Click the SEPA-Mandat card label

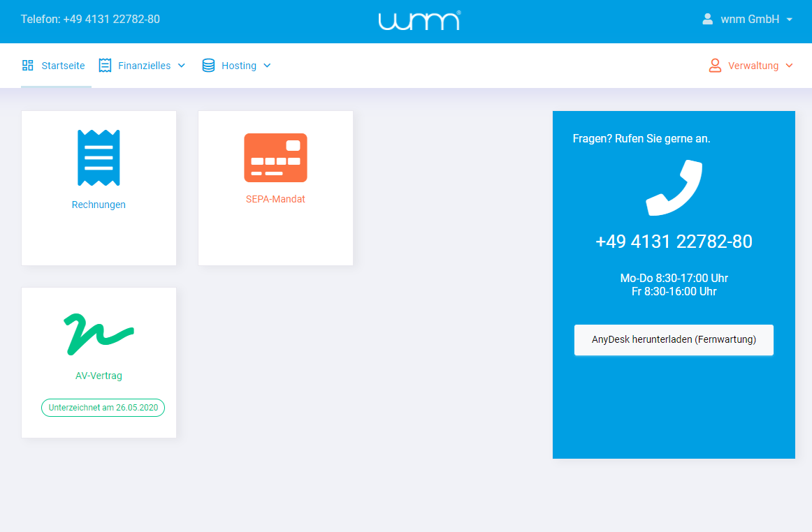[275, 199]
